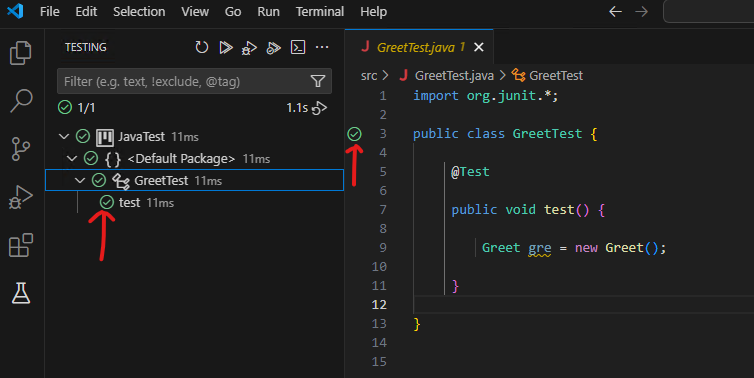Viewport: 754px width, 378px height.
Task: Collapse the Default Package node
Action: coord(72,158)
